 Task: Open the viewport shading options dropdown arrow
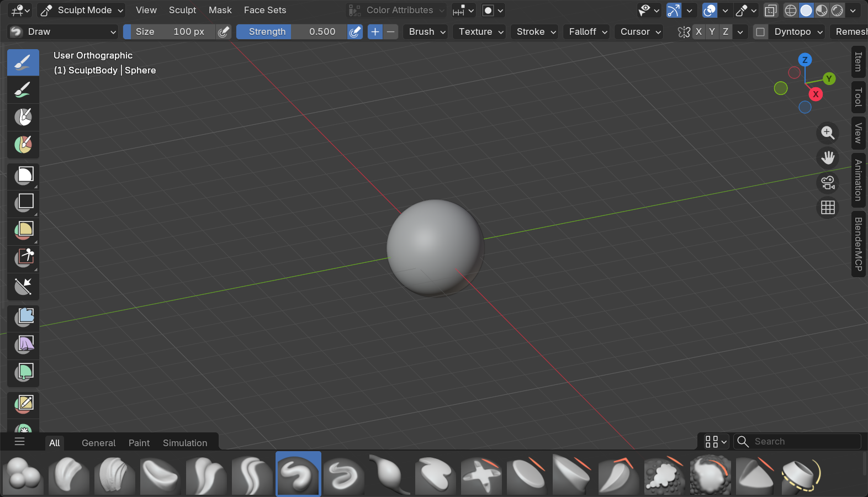[x=853, y=10]
